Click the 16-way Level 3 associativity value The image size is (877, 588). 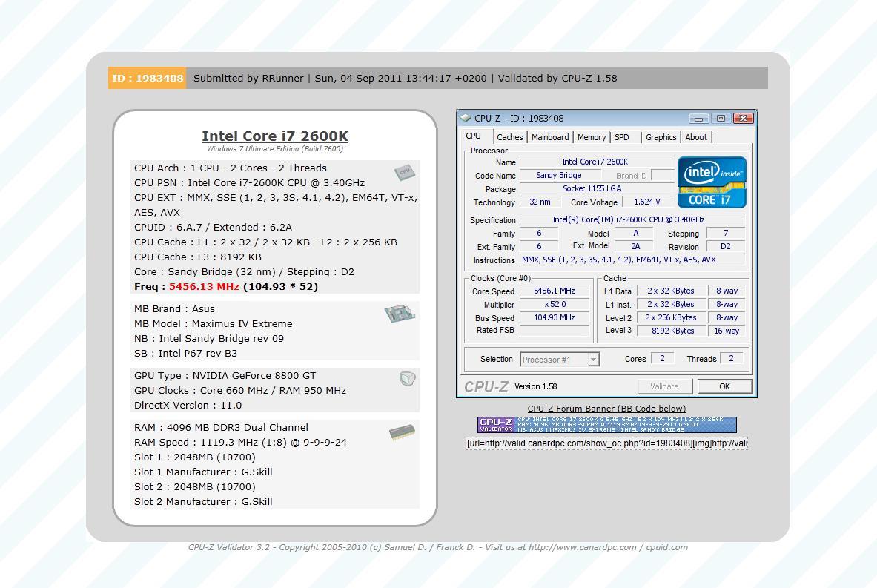[x=727, y=331]
